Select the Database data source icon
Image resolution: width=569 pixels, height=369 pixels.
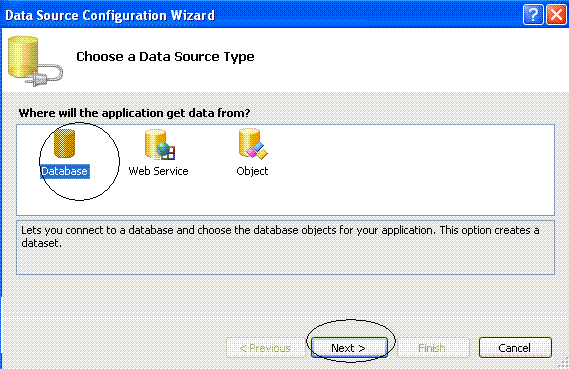coord(65,144)
